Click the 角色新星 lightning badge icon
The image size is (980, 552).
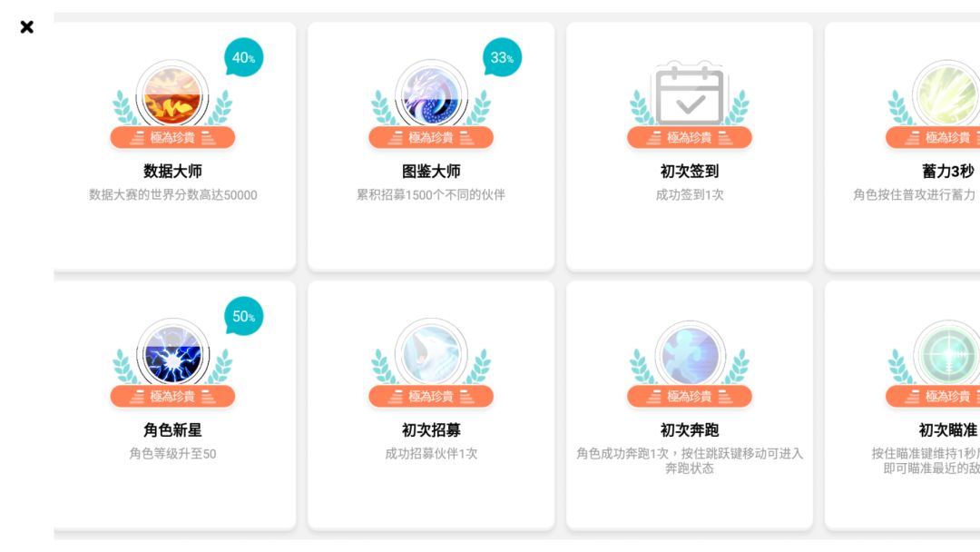(x=172, y=354)
